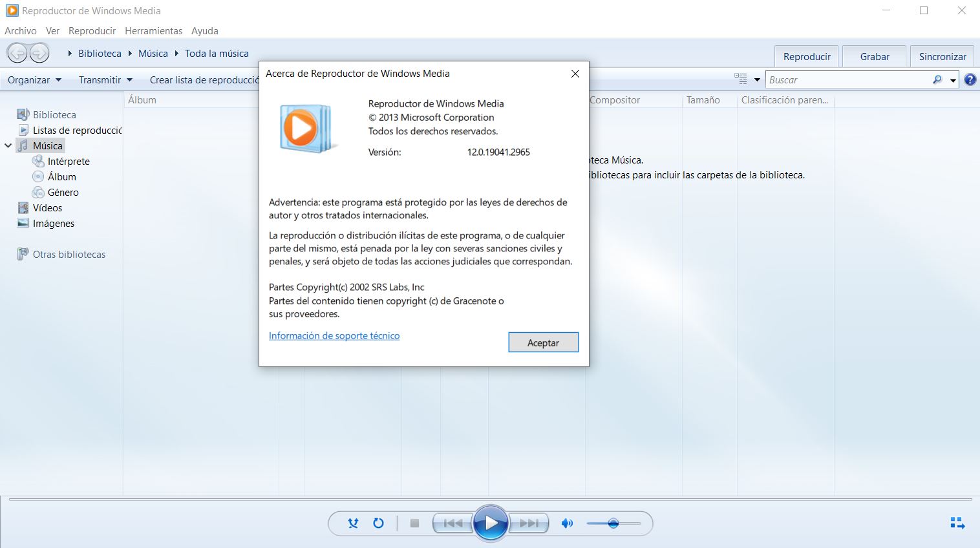Adjust the volume slider
Screen dimensions: 980x548
[614, 523]
